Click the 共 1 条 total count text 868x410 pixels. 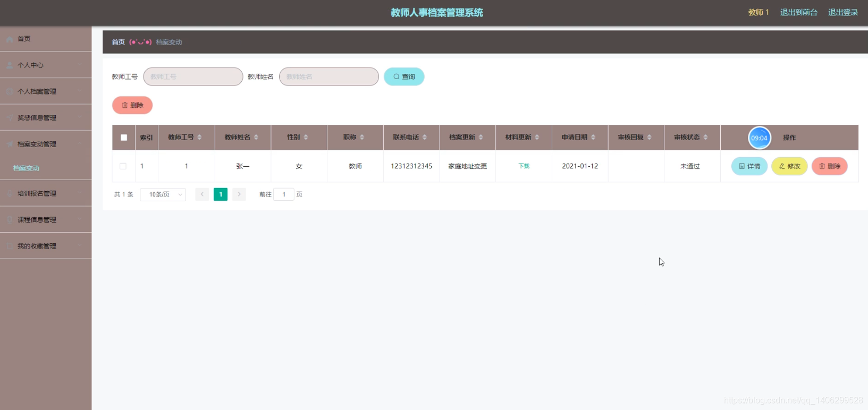pyautogui.click(x=124, y=194)
